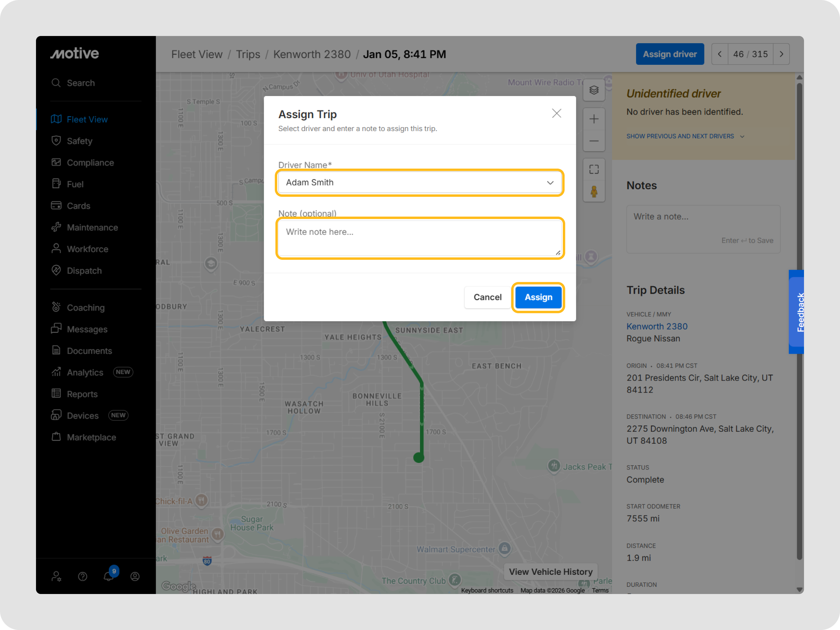Toggle fullscreen map view
Image resolution: width=840 pixels, height=630 pixels.
(594, 169)
